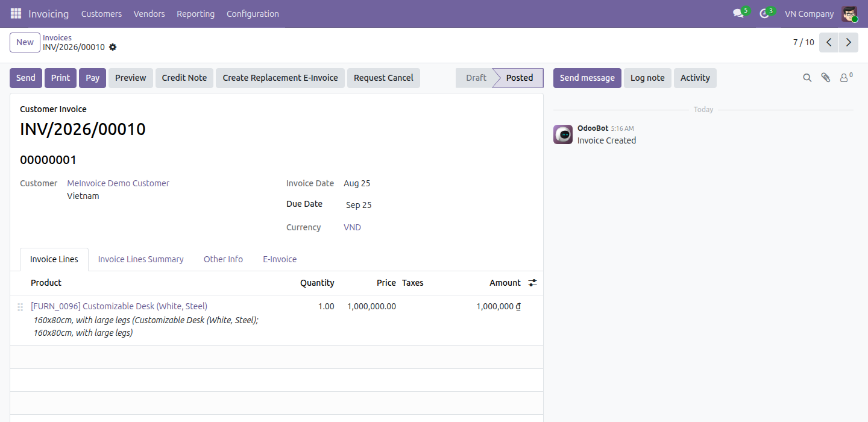Switch to the E-Invoice tab
Image resolution: width=868 pixels, height=422 pixels.
coord(280,259)
